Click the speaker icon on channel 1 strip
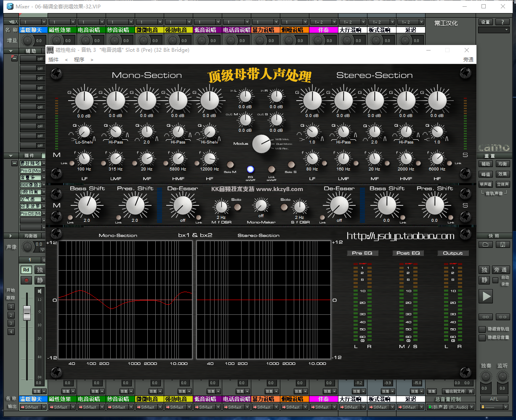Viewport: 516px width, 420px height. pos(40,291)
